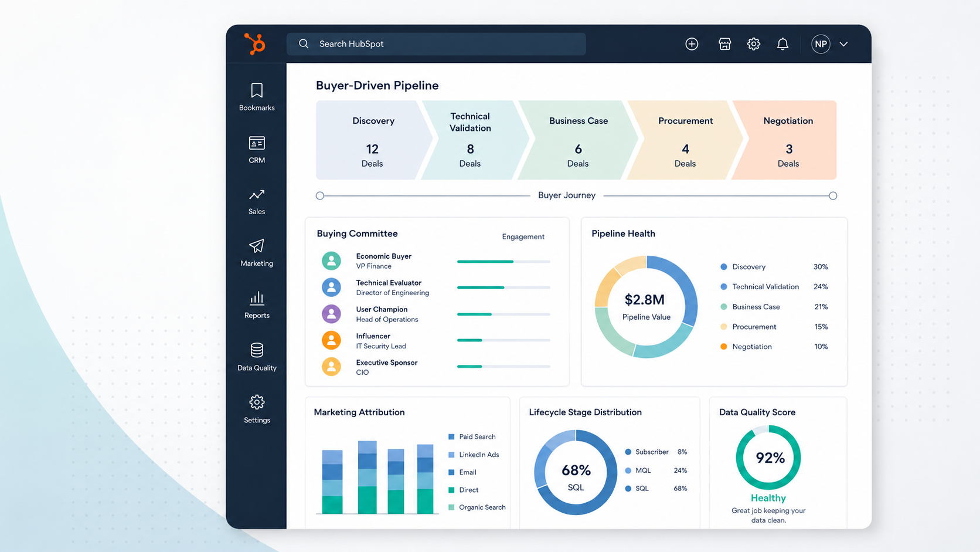Open CRM in the sidebar
Viewport: 980px width, 552px height.
coord(257,150)
